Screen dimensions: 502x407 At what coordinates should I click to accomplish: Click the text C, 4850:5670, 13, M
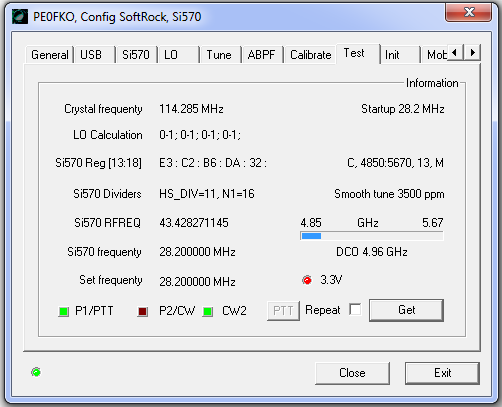[x=395, y=163]
